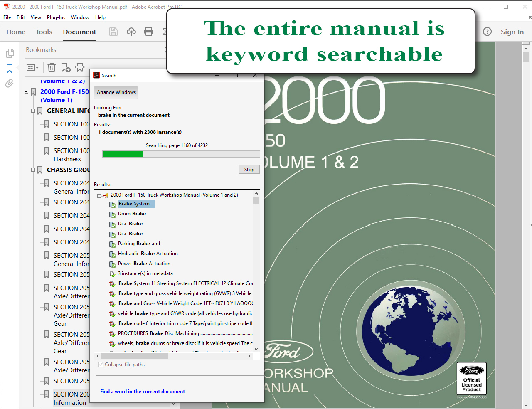The width and height of the screenshot is (532, 409).
Task: Open the bookmark Options dropdown menu
Action: (32, 67)
